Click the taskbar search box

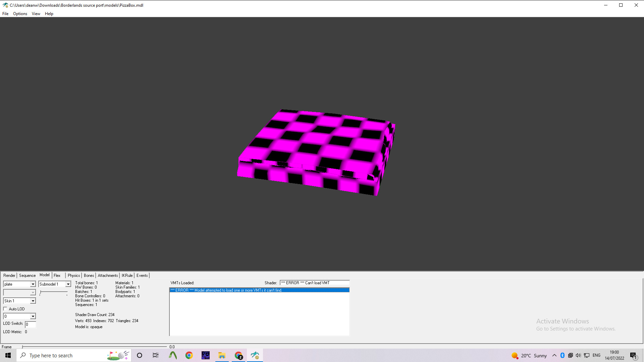74,355
